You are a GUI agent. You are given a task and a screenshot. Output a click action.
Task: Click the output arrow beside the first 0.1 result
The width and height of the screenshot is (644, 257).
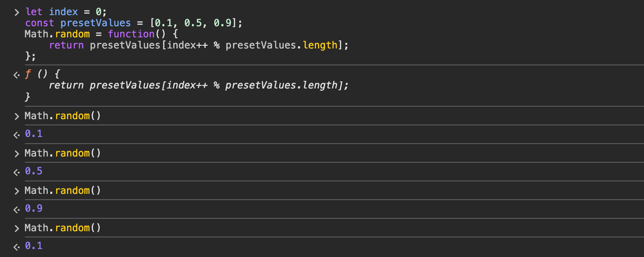coord(17,135)
